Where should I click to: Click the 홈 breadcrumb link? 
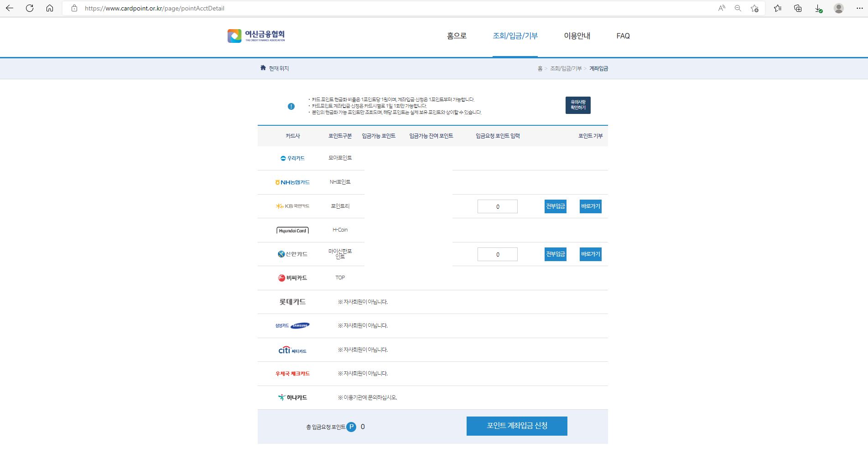[541, 68]
